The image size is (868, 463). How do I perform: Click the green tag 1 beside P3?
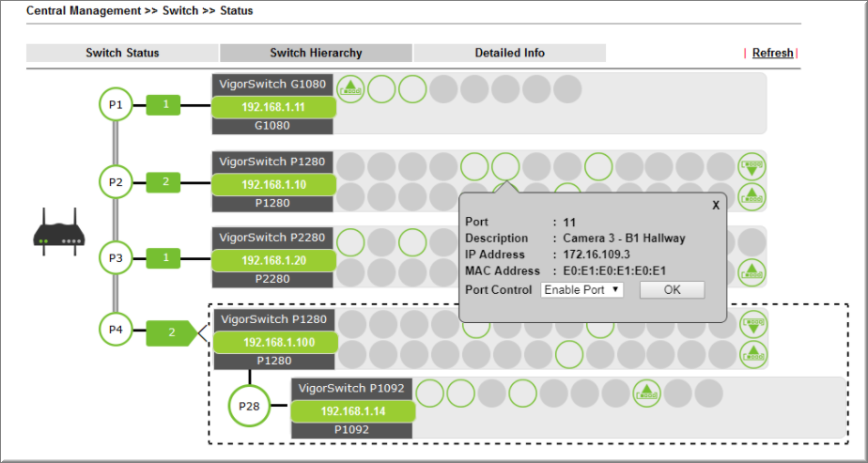pos(163,258)
